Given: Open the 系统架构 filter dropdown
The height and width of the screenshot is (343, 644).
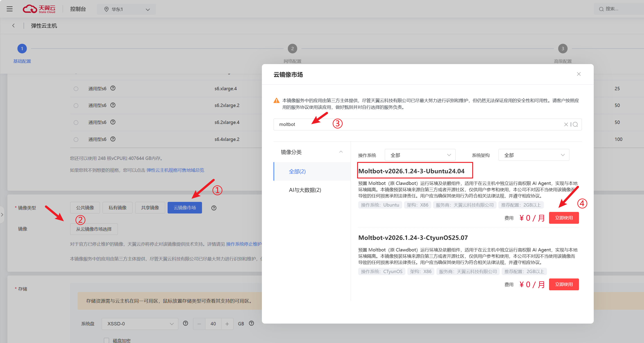Looking at the screenshot, I should pos(533,155).
